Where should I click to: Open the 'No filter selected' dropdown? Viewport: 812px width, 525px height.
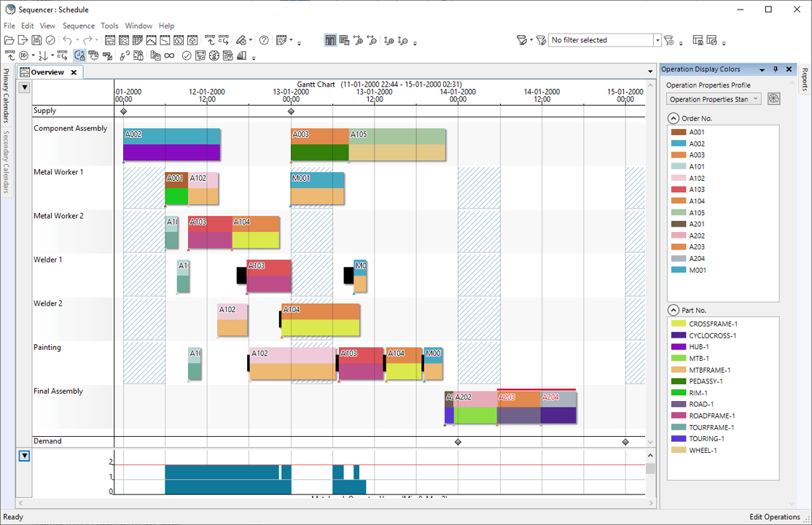click(x=657, y=40)
